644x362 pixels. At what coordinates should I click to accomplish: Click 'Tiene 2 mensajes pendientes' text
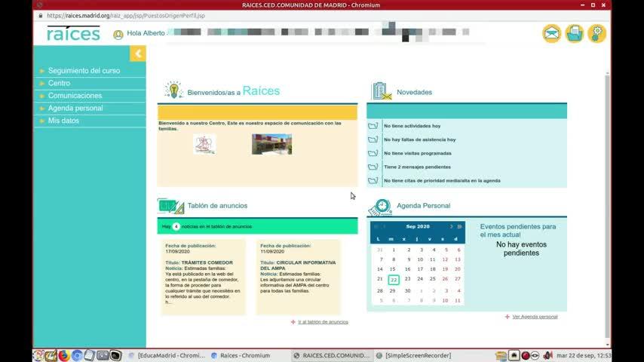click(417, 167)
